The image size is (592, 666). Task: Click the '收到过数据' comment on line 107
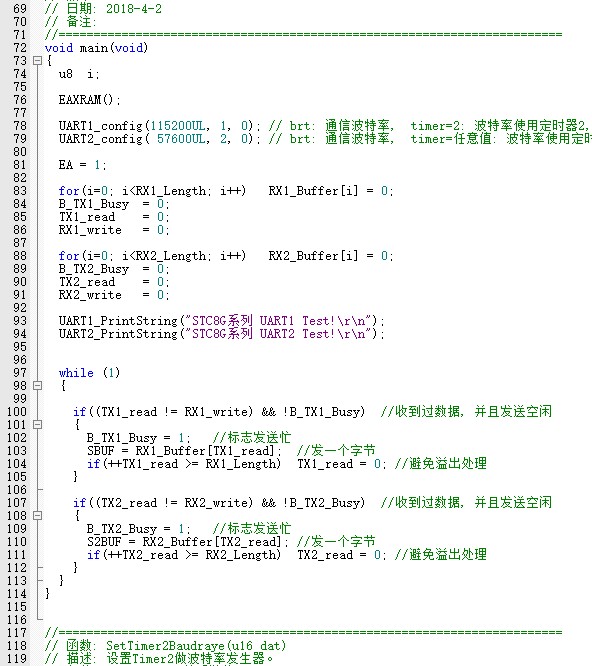427,503
